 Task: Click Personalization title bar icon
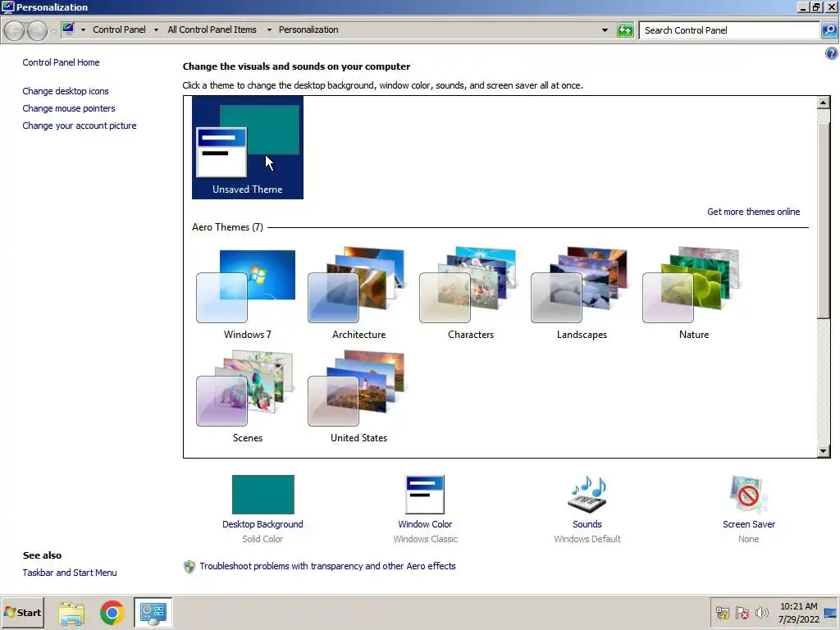click(x=7, y=7)
